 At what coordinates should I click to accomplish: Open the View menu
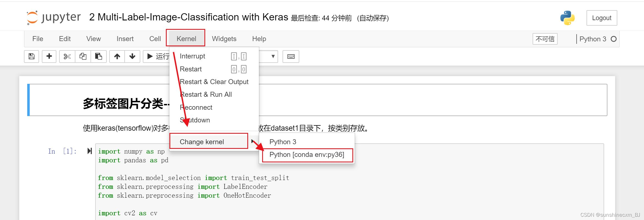click(x=94, y=39)
